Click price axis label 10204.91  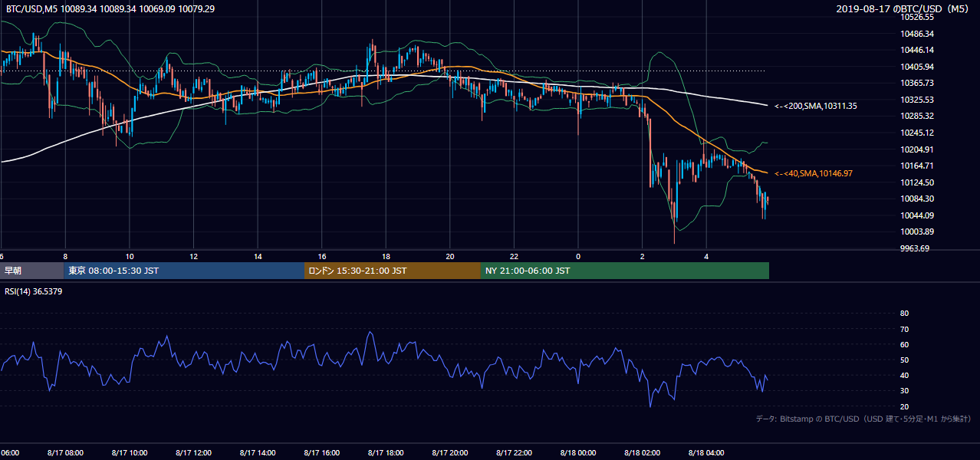pyautogui.click(x=918, y=149)
